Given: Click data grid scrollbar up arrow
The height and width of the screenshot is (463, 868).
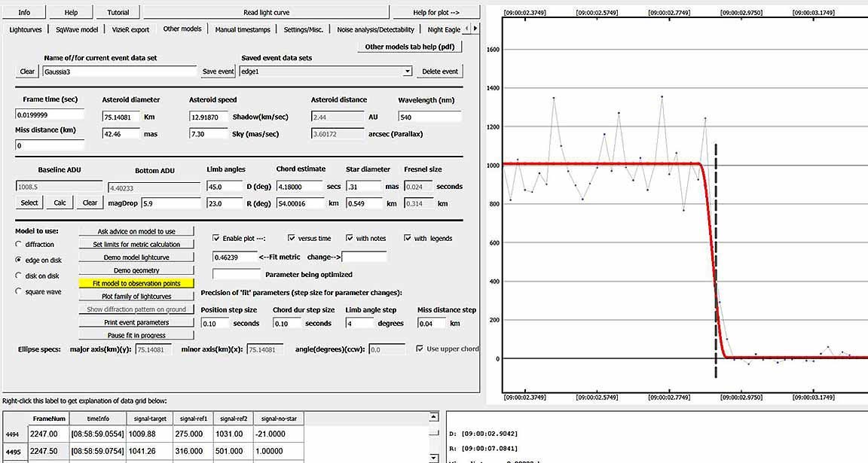Looking at the screenshot, I should (433, 416).
